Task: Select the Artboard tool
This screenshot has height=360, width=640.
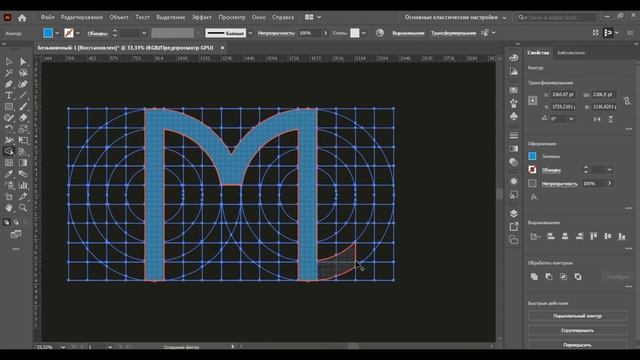Action: point(9,197)
